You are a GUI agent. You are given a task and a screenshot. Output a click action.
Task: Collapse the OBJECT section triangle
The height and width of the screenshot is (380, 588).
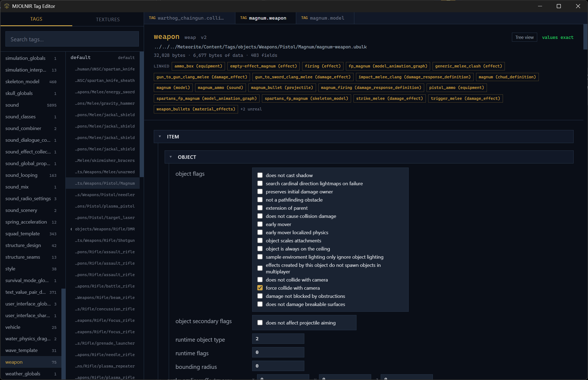point(171,157)
